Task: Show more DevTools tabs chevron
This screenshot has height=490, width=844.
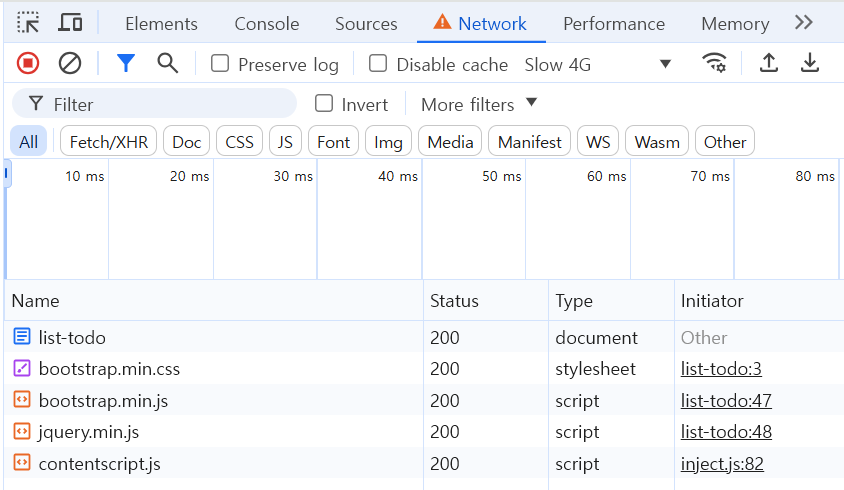Action: [x=804, y=23]
